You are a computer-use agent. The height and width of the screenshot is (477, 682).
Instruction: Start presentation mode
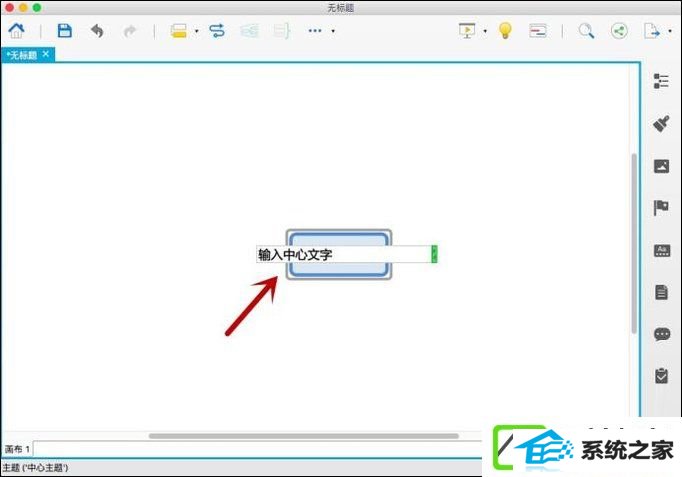point(467,31)
